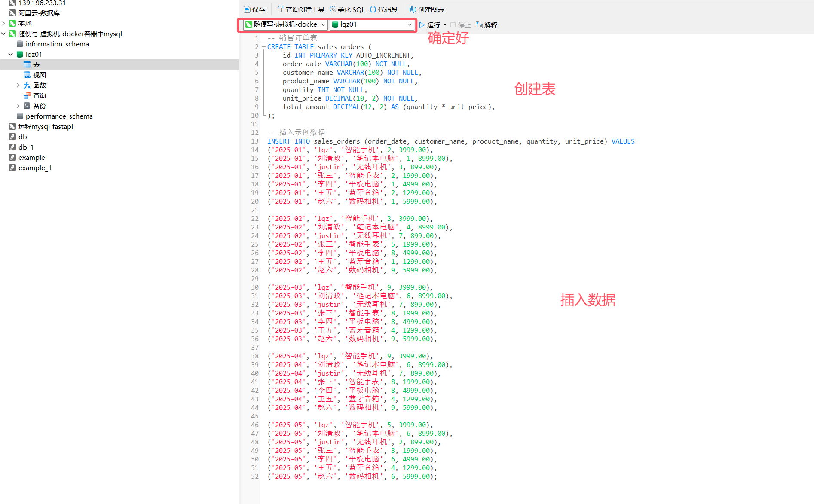Run the query with the 运行 play icon
The width and height of the screenshot is (814, 504).
tap(422, 25)
